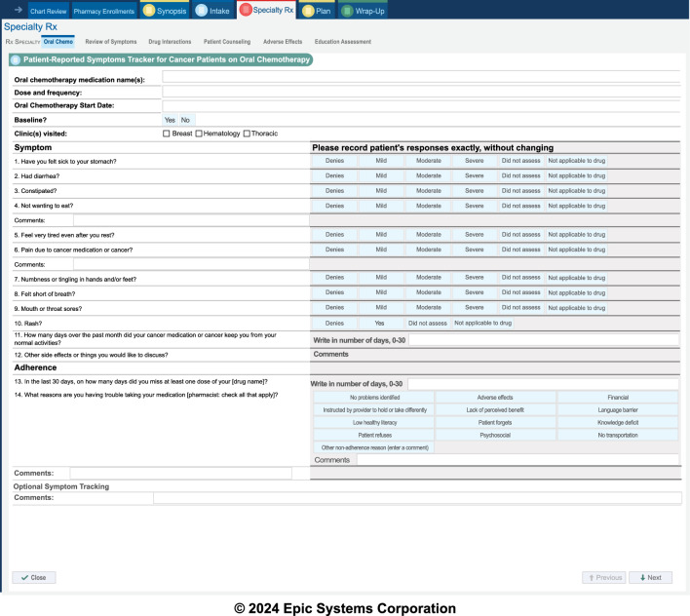Click the Symptoms Tracker header icon
Image resolution: width=690 pixels, height=616 pixels.
click(x=15, y=59)
